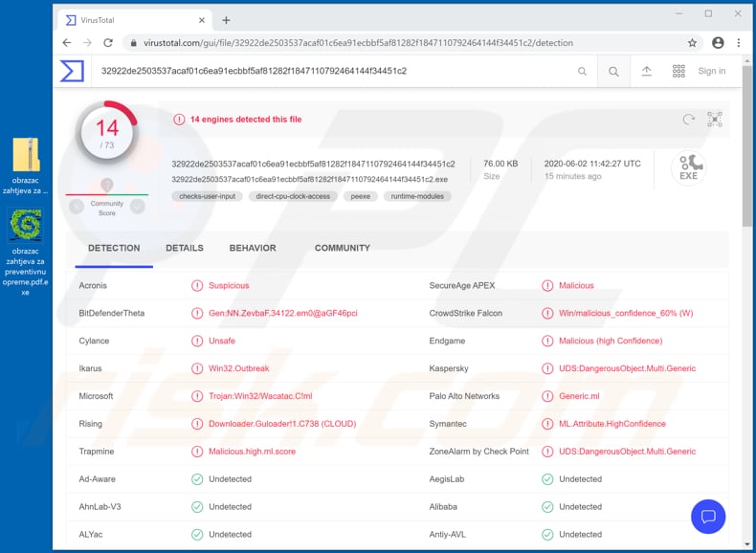Open the BEHAVIOR tab
Screen dimensions: 756x553
tap(253, 249)
